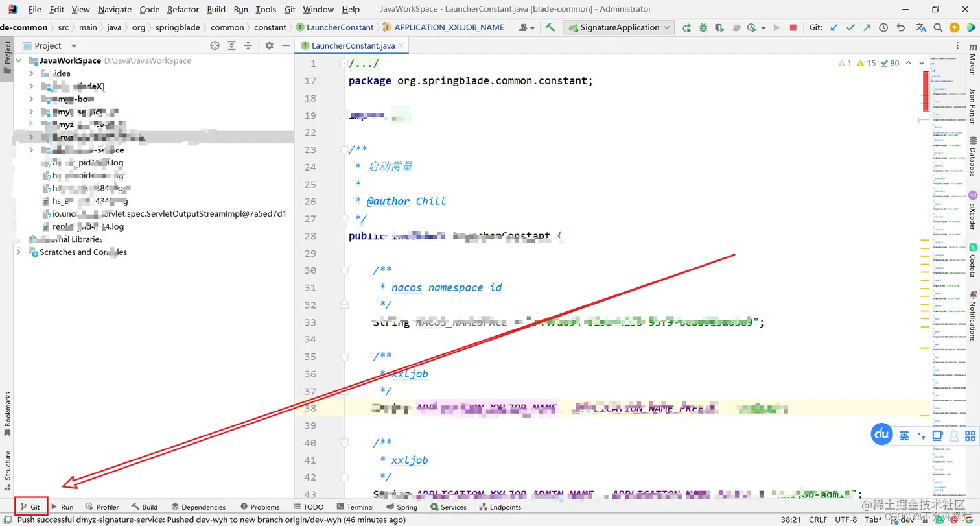
Task: Expand the .idea folder node
Action: click(30, 73)
